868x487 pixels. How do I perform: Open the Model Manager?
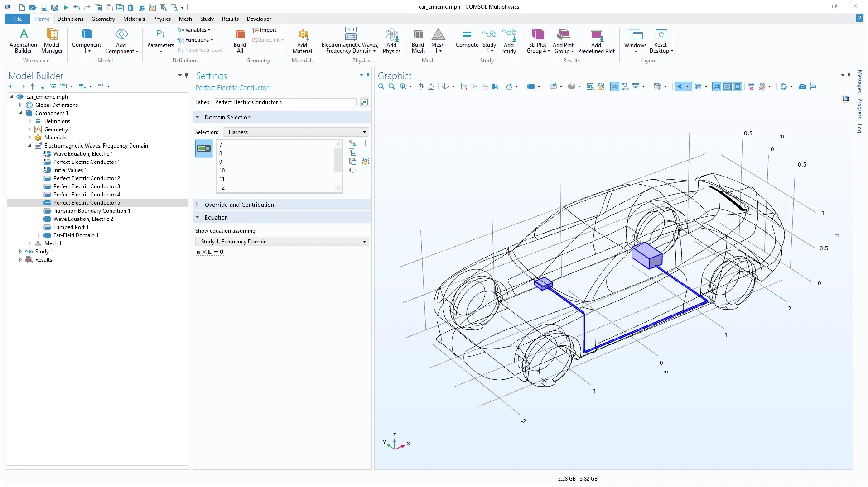tap(52, 41)
